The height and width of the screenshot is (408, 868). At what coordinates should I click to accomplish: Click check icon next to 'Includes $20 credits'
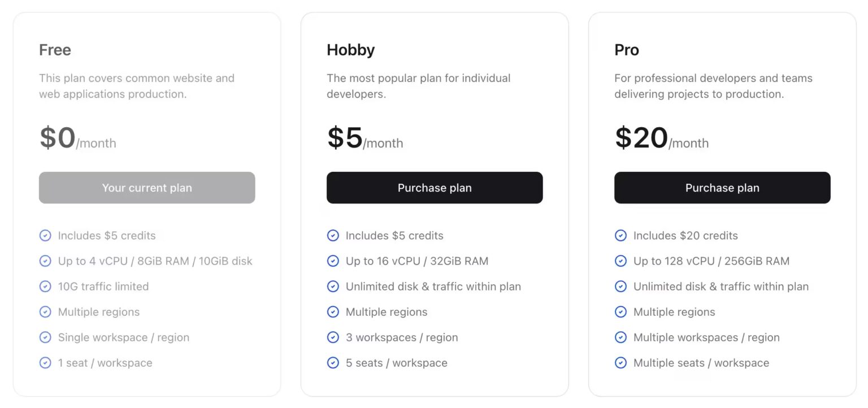pos(620,236)
